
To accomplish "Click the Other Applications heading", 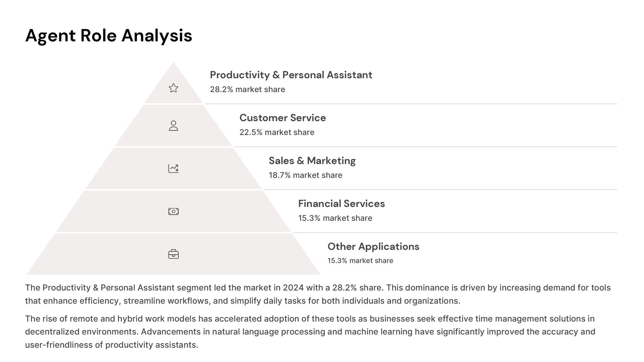I will click(x=373, y=246).
